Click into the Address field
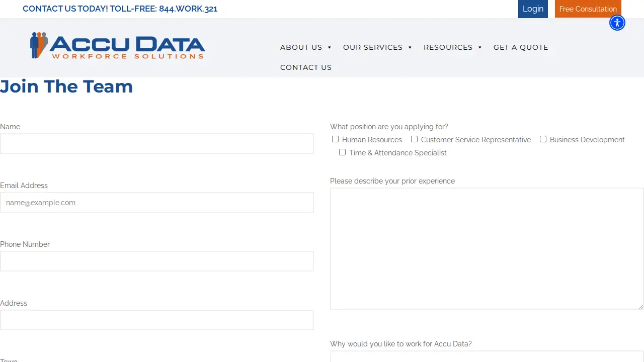This screenshot has height=362, width=644. [157, 320]
